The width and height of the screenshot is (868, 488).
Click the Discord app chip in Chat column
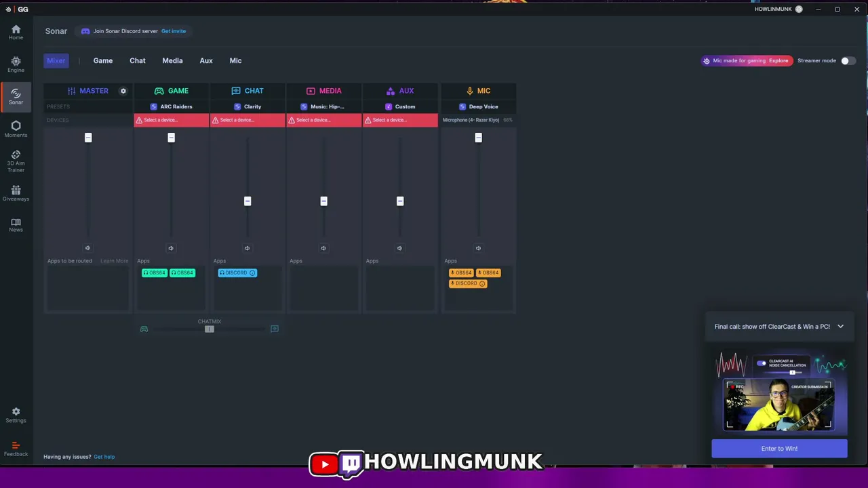pos(237,272)
